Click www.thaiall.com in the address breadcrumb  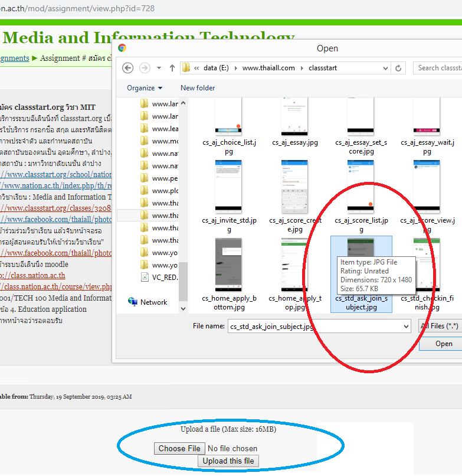pyautogui.click(x=268, y=68)
